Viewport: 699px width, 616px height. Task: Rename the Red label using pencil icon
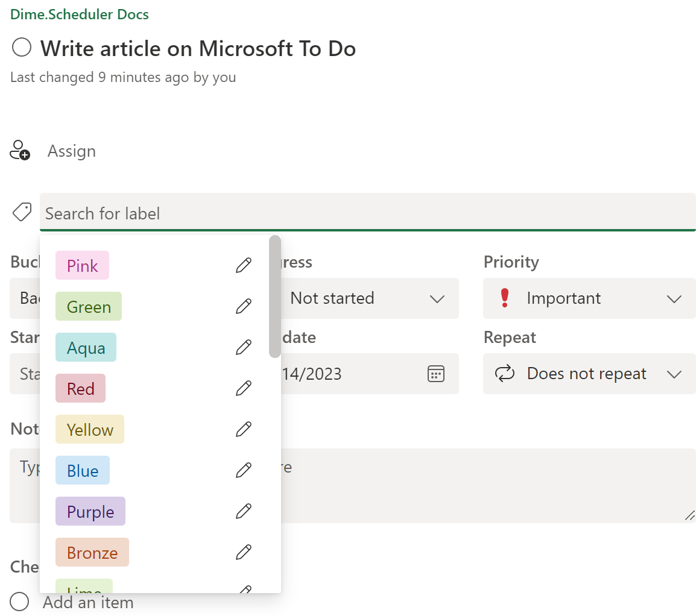click(243, 388)
